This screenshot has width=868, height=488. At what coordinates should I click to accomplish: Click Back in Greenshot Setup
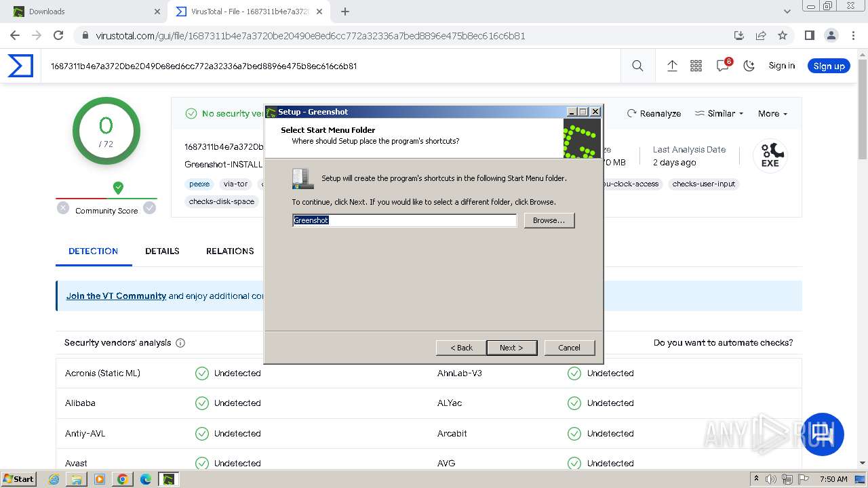[x=462, y=348]
